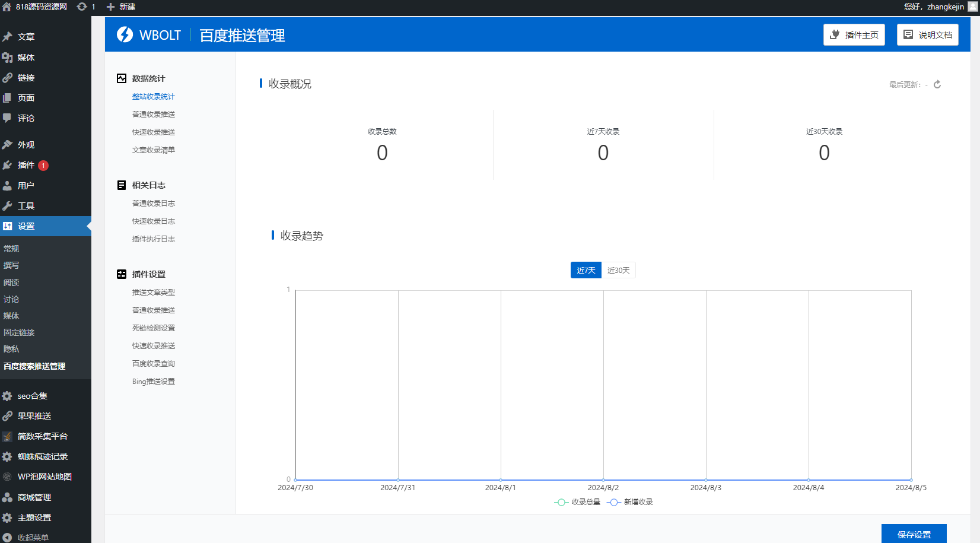Click the 相关日志 document section icon
This screenshot has height=543, width=980.
[x=122, y=185]
